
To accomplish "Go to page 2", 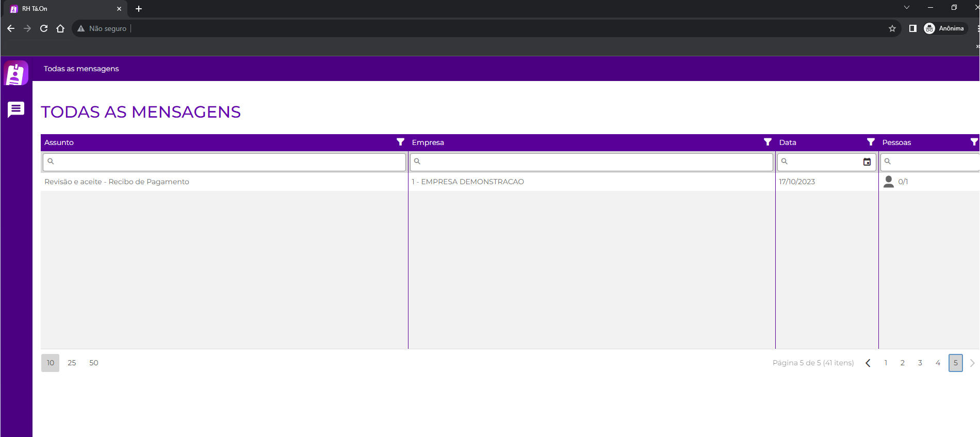I will (x=903, y=363).
